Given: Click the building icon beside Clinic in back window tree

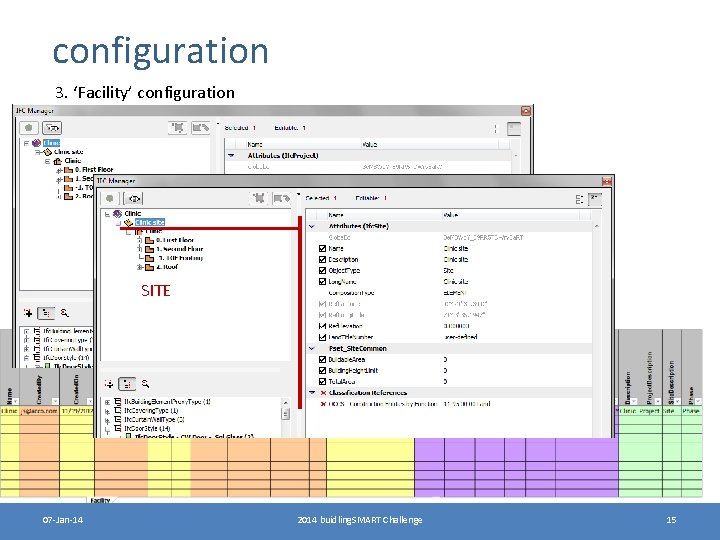Looking at the screenshot, I should (58, 161).
